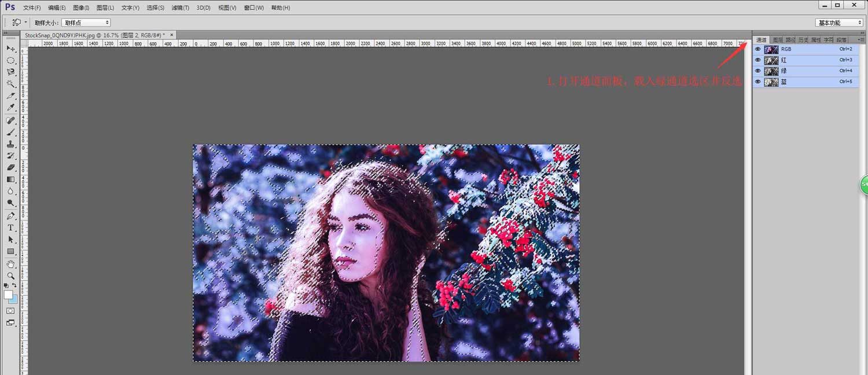The image size is (868, 375).
Task: Select the Hand tool
Action: pyautogui.click(x=10, y=264)
